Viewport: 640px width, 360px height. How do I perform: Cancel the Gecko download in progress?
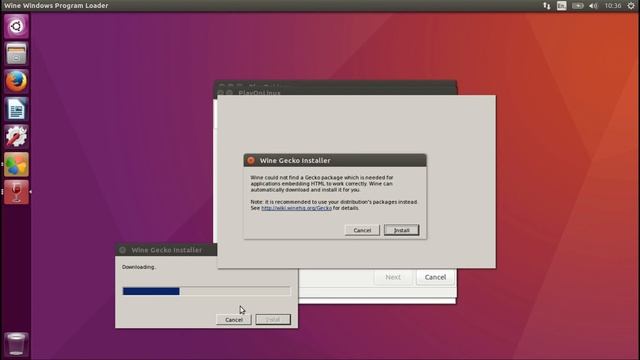pyautogui.click(x=233, y=320)
